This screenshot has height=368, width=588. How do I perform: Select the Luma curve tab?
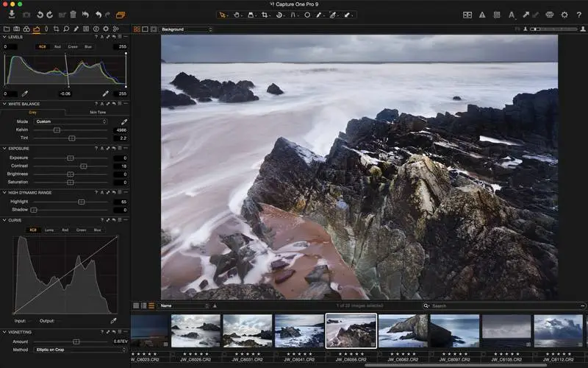[x=49, y=230]
